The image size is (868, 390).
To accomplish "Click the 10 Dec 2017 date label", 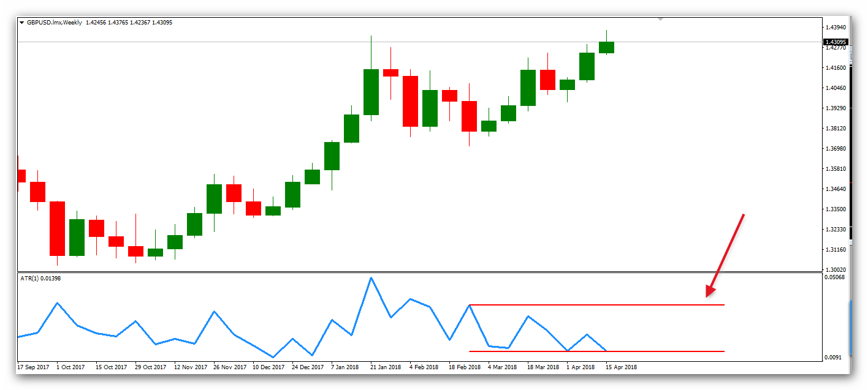I will tap(268, 367).
